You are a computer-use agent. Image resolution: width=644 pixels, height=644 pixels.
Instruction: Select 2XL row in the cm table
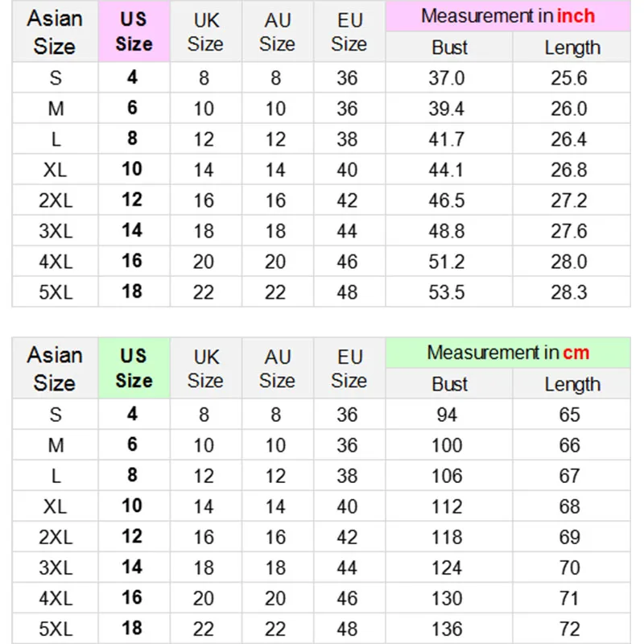click(x=55, y=536)
